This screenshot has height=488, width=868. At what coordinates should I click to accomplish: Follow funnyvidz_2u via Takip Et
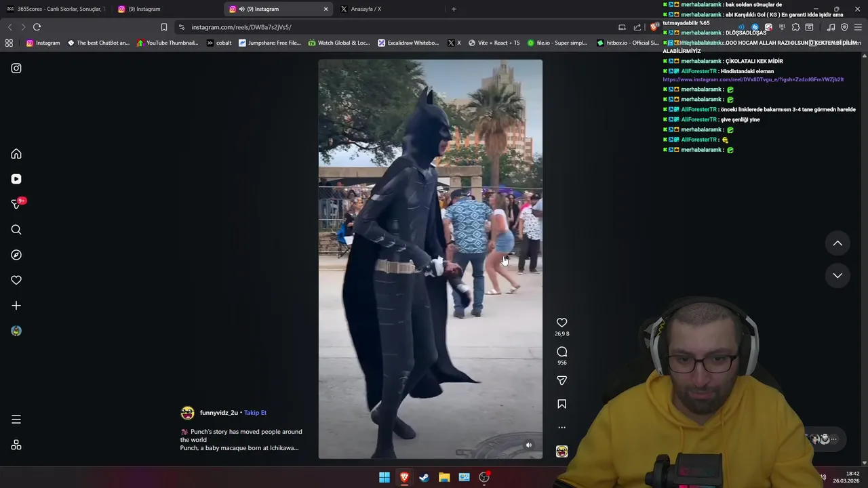coord(255,413)
